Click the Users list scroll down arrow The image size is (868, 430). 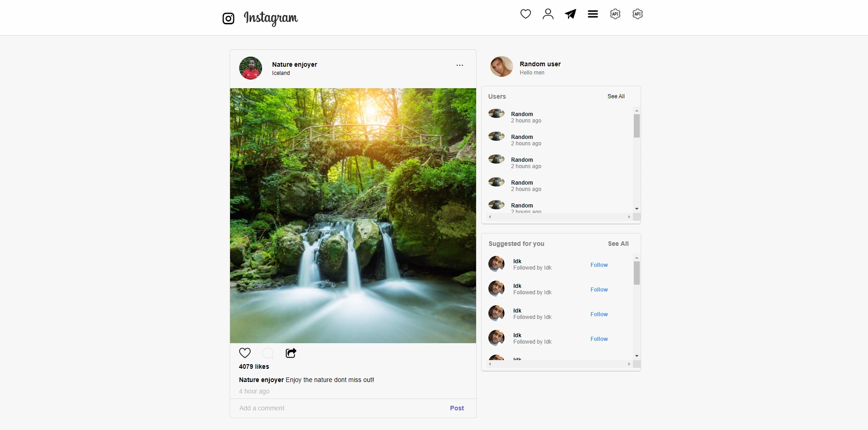click(637, 209)
